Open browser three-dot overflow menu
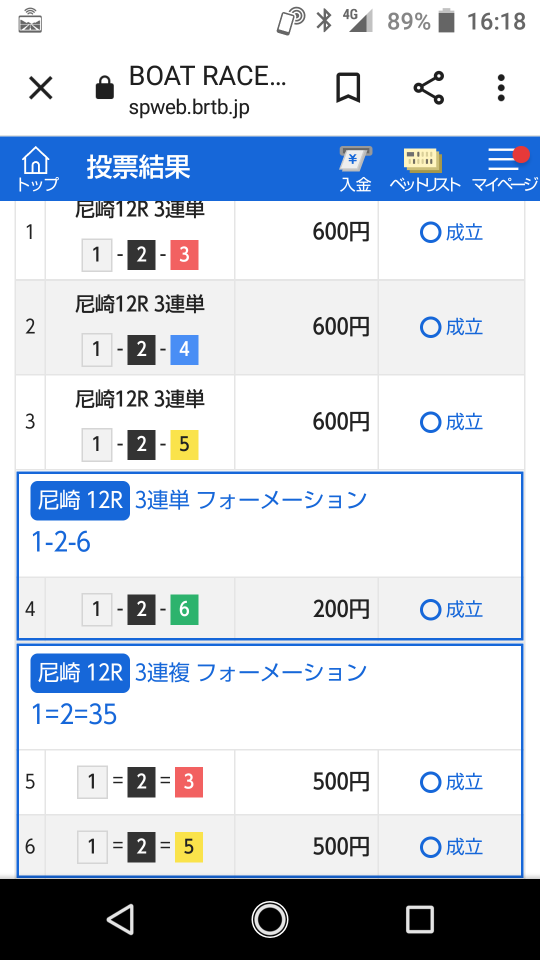540x960 pixels. pos(501,88)
